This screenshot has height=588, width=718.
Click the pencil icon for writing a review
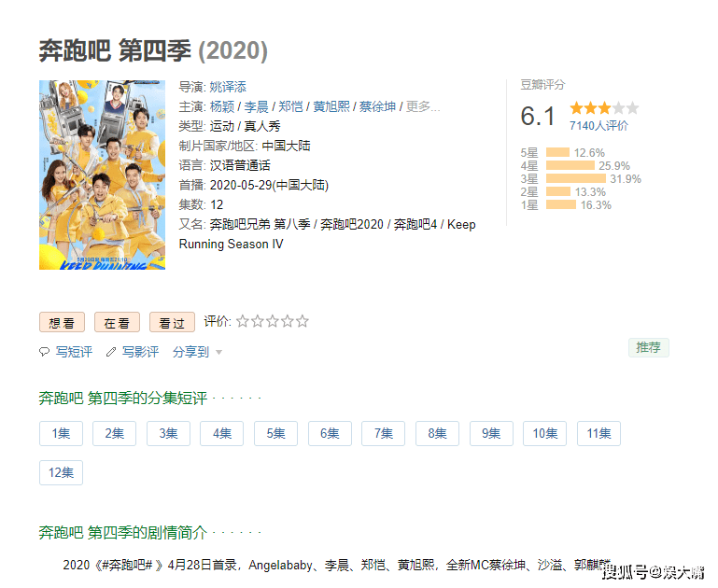[x=111, y=352]
